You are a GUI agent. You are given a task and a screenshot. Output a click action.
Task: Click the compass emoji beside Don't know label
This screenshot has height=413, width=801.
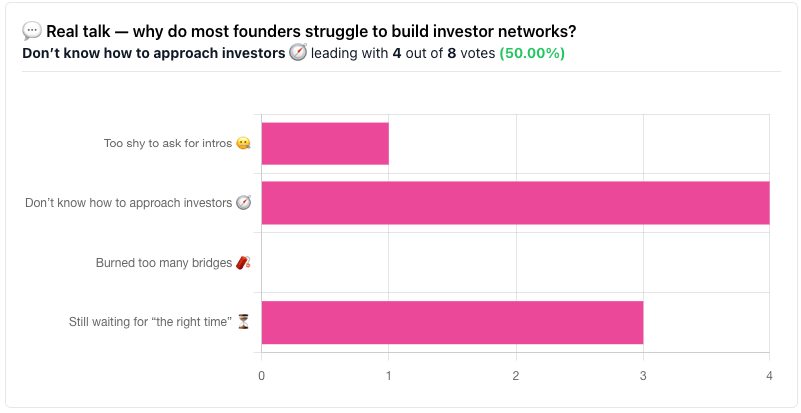pyautogui.click(x=243, y=203)
